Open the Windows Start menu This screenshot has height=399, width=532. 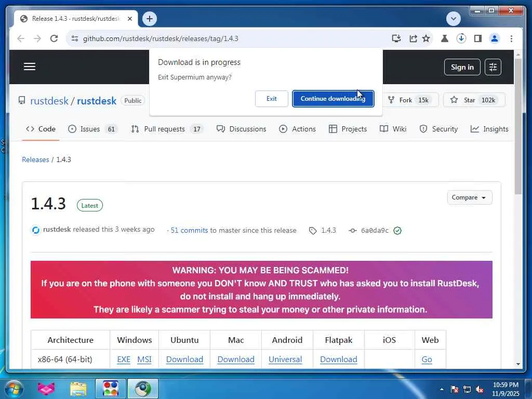(x=14, y=389)
